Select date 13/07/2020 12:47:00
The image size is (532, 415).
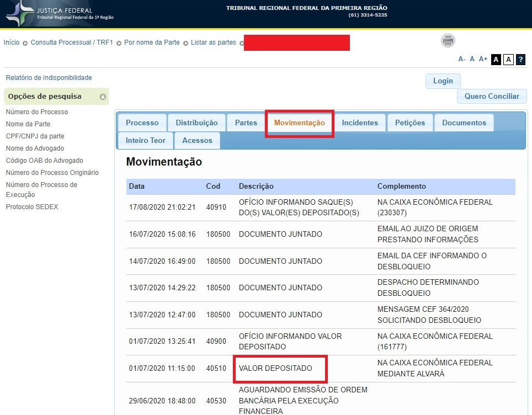pyautogui.click(x=162, y=315)
